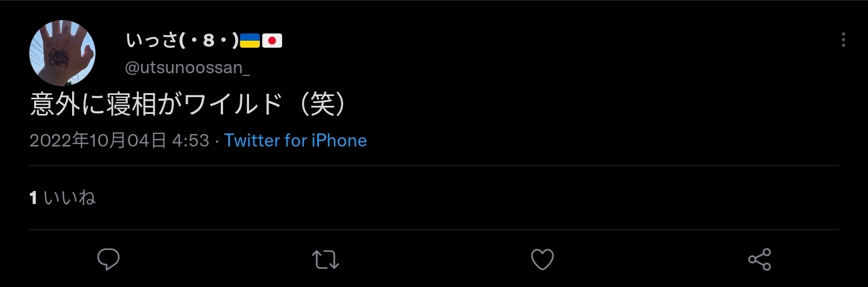
Task: Retweet using the arrows loop icon
Action: tap(325, 259)
